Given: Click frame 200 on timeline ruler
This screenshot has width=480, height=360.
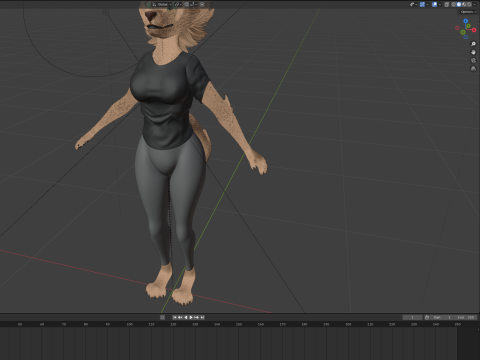Looking at the screenshot, I should point(348,324).
